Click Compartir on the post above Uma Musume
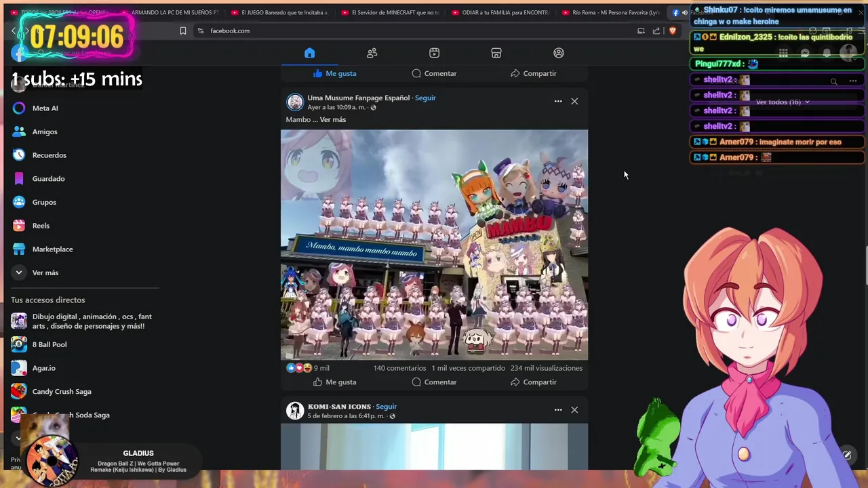 pos(533,73)
